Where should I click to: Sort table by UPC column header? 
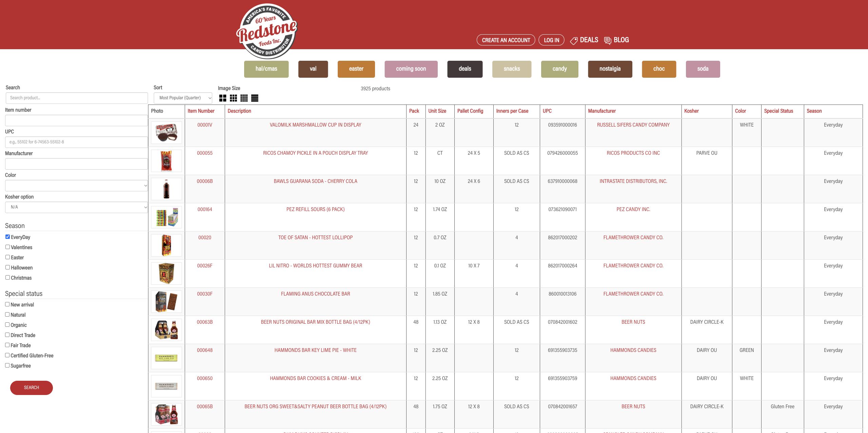tap(547, 111)
